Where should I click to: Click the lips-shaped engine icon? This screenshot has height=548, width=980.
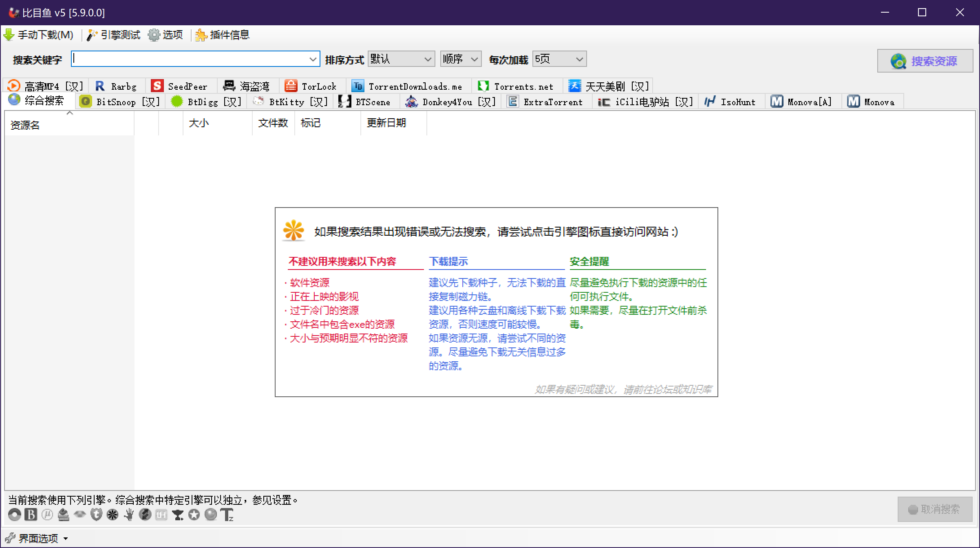point(80,515)
